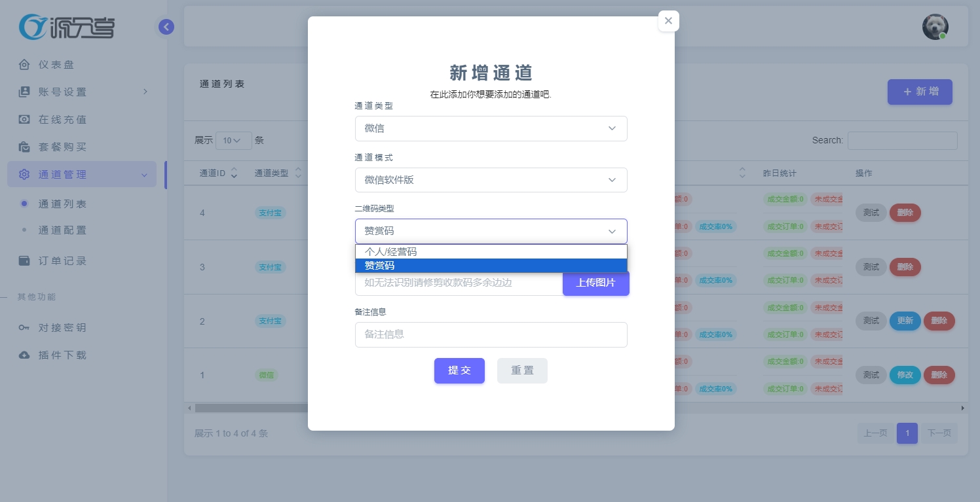
Task: Collapse sidebar with the left-chevron circle button
Action: 166,27
